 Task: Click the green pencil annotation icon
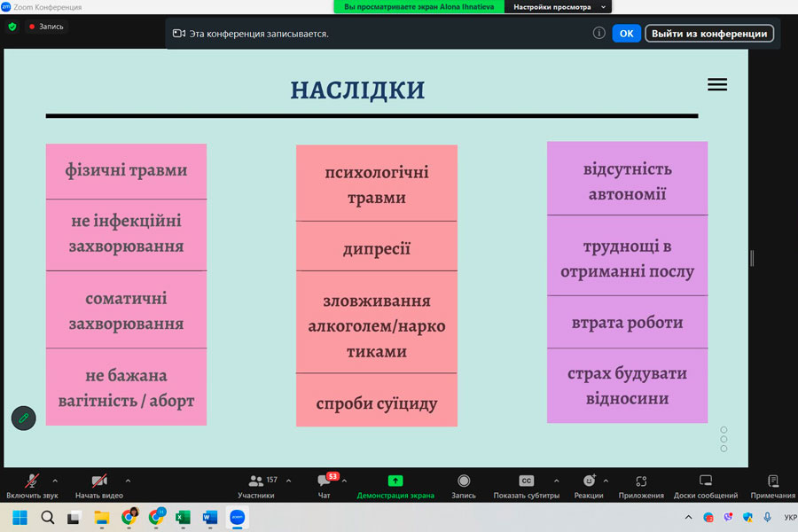click(24, 418)
